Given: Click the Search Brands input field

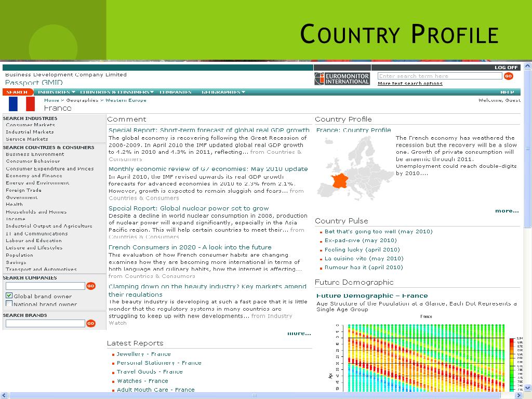Looking at the screenshot, I should [x=45, y=323].
